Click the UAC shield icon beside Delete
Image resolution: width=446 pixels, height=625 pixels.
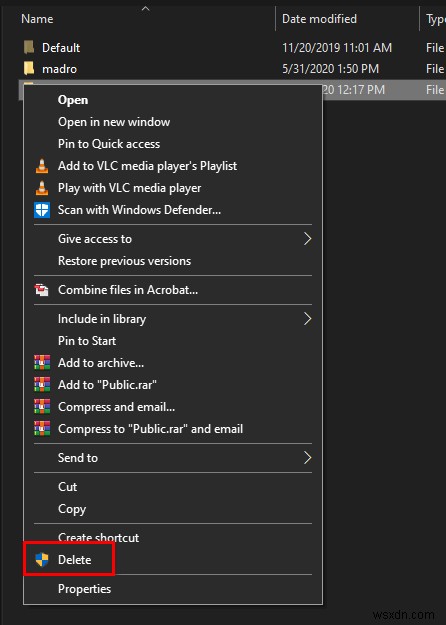[42, 560]
